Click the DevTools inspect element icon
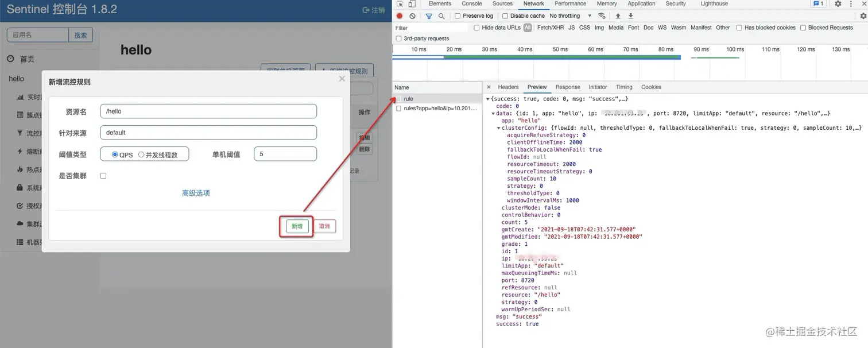868x348 pixels. pyautogui.click(x=400, y=3)
